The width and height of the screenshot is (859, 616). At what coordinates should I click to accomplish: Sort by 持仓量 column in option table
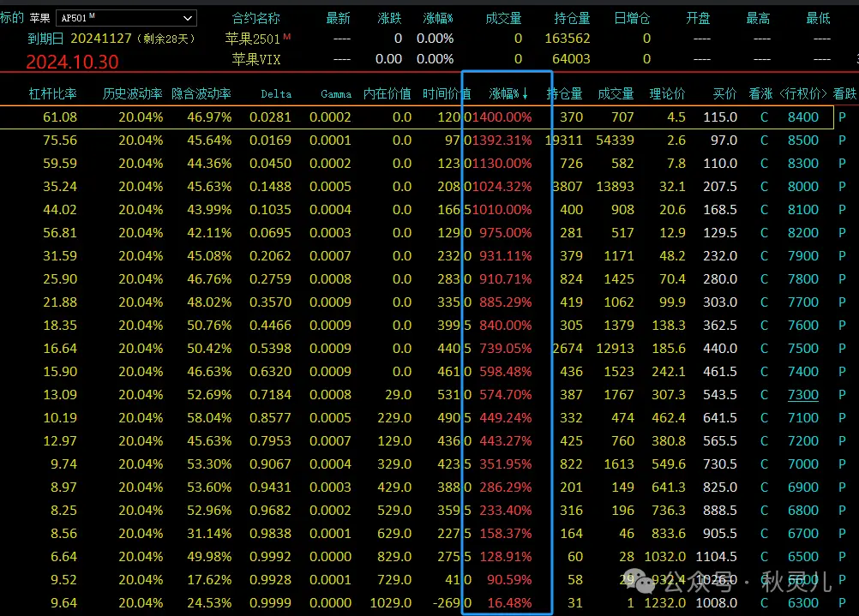click(x=565, y=94)
